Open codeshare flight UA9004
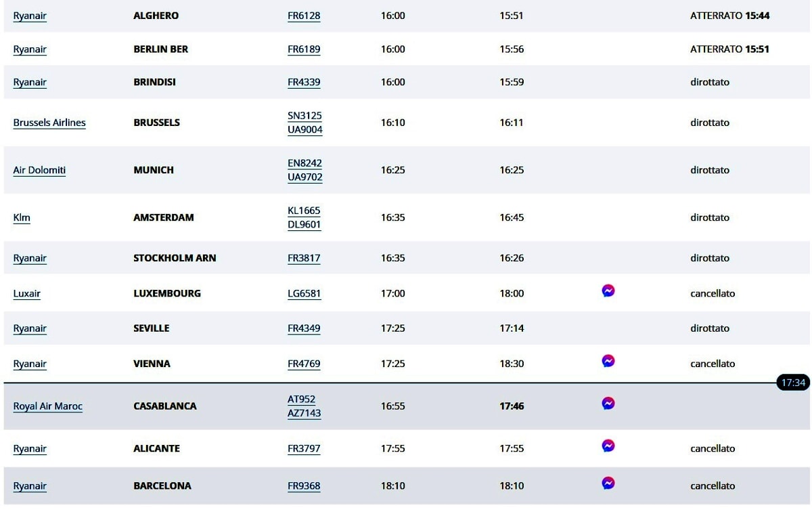The width and height of the screenshot is (812, 512). click(305, 129)
